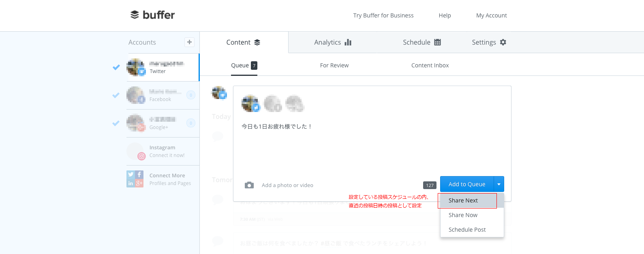Click the Settings gear icon

point(503,42)
